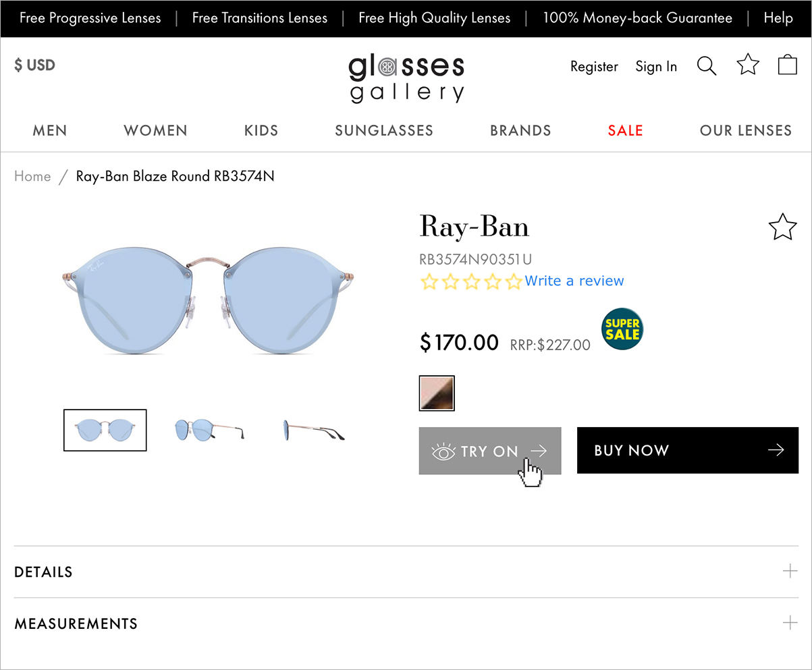The width and height of the screenshot is (812, 670).
Task: Go to Home breadcrumb link
Action: tap(32, 176)
